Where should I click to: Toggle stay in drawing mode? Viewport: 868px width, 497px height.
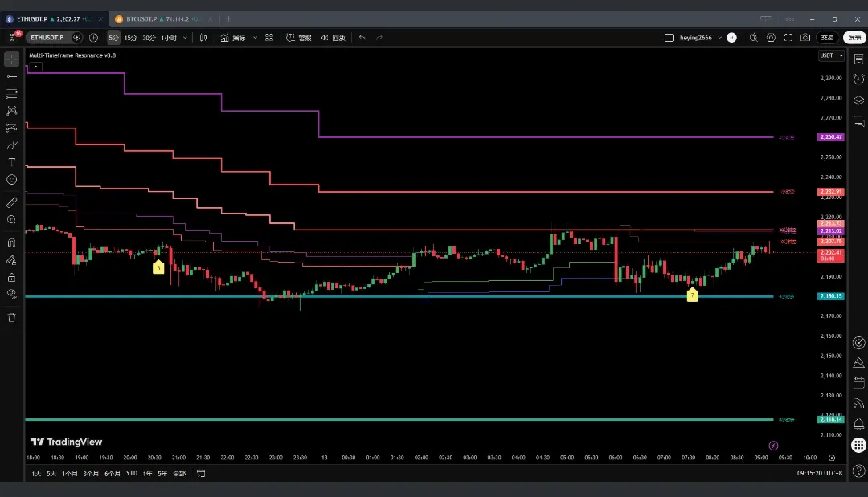[11, 260]
